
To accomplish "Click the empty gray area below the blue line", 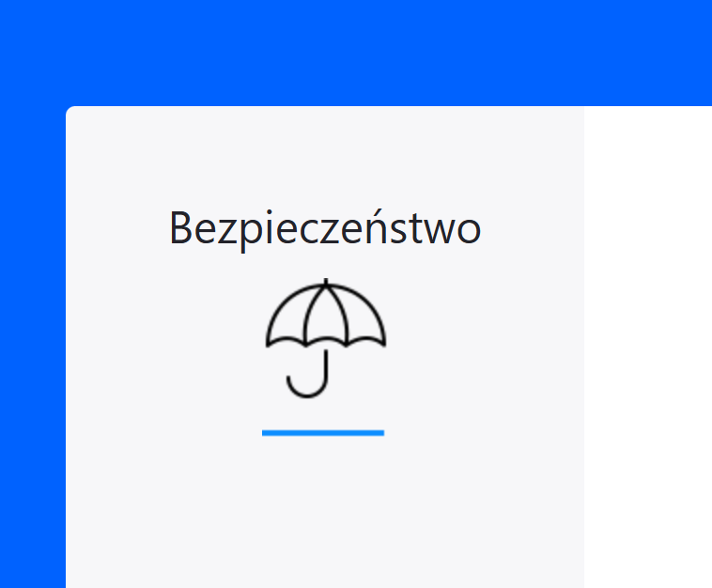I will click(323, 513).
